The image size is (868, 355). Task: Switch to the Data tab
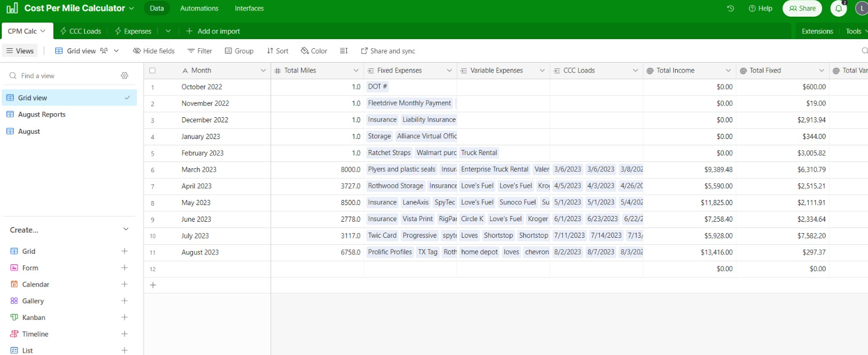coord(156,8)
